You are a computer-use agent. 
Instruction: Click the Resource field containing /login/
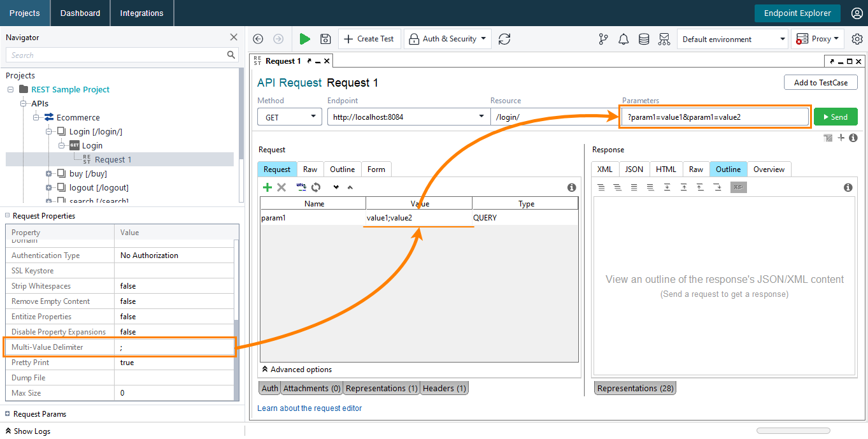[553, 117]
